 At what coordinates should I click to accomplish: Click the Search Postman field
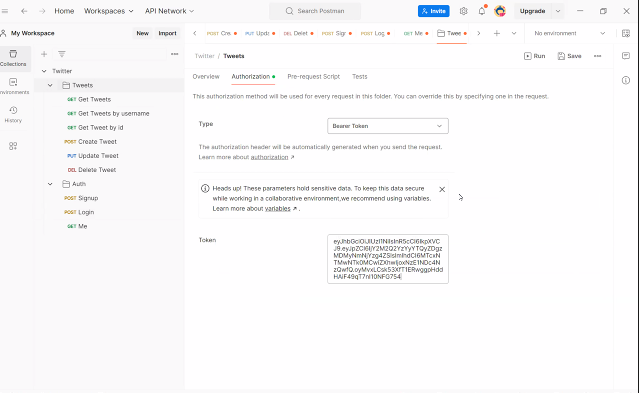click(x=315, y=11)
